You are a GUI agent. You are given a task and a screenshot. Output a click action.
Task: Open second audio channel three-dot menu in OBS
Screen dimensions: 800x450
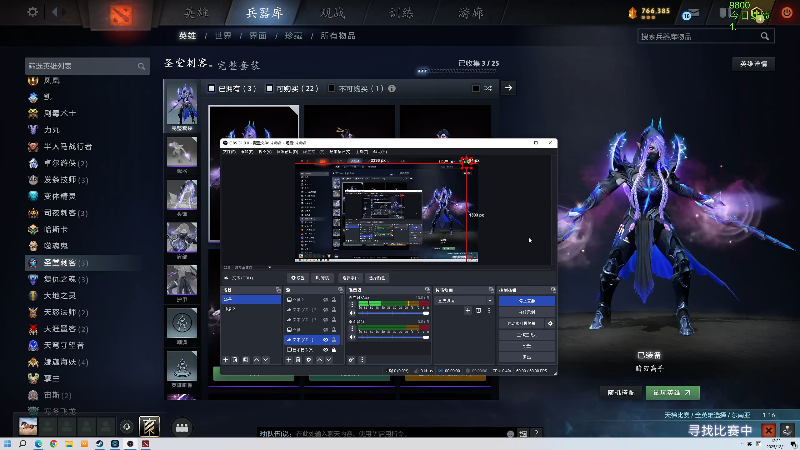[x=352, y=329]
